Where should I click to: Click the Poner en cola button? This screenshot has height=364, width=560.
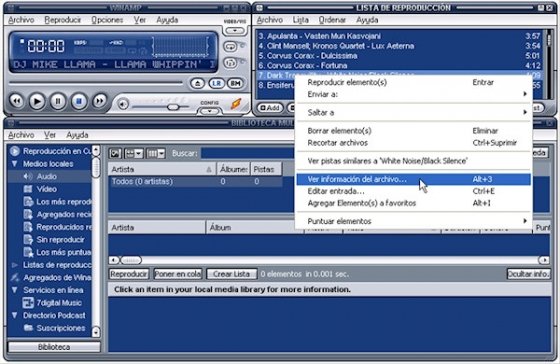[x=178, y=274]
